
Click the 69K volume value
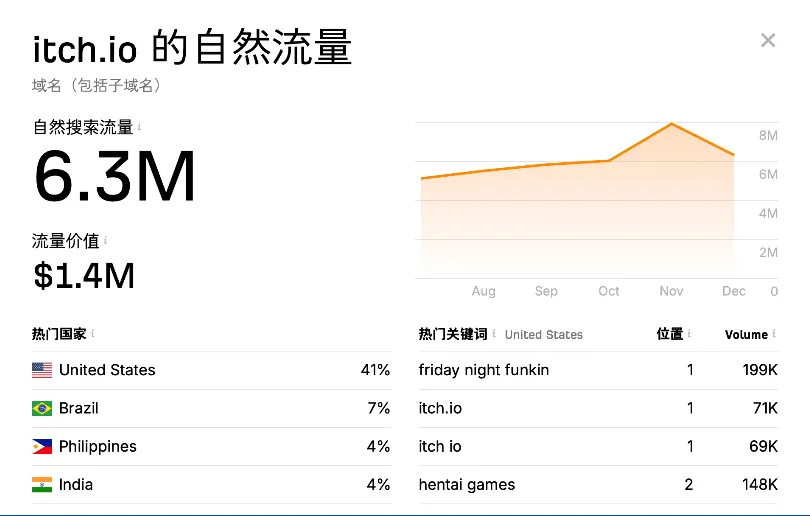pos(764,446)
